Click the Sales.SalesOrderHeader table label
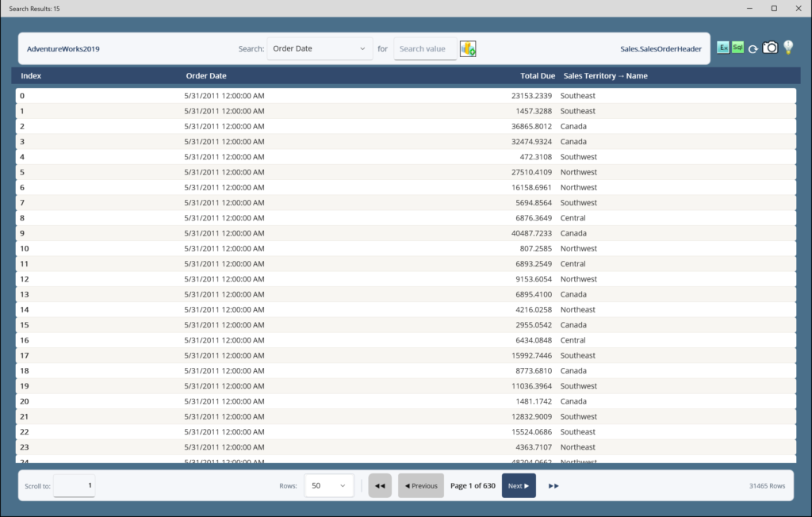The width and height of the screenshot is (812, 517). tap(661, 48)
